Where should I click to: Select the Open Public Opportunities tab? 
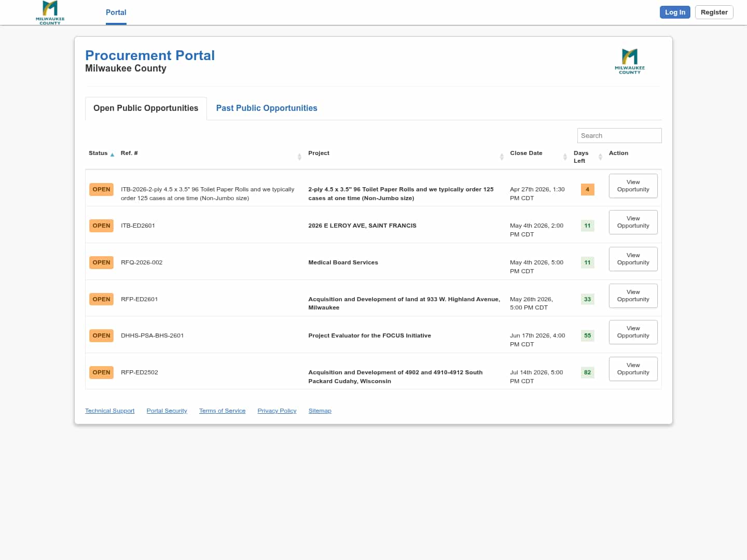coord(146,108)
